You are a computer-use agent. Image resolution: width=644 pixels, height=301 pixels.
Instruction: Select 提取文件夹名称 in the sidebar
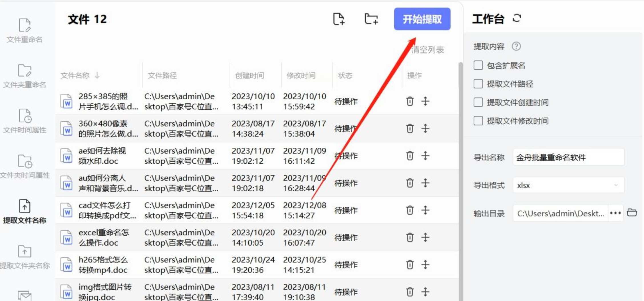25,257
